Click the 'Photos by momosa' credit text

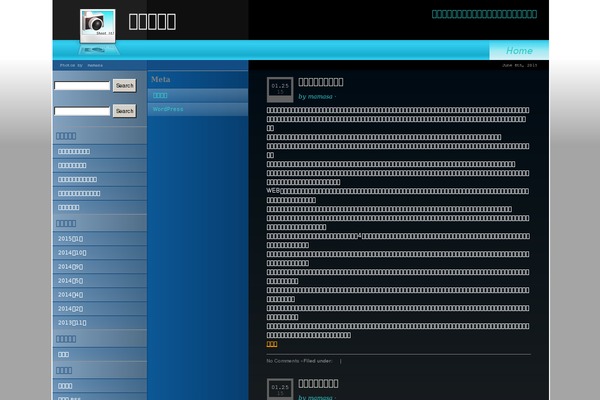click(81, 65)
